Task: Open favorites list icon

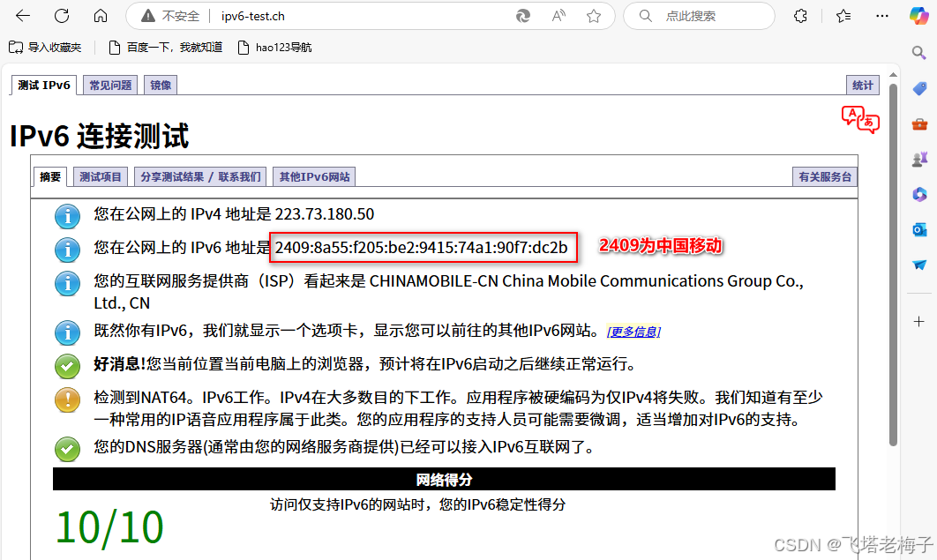Action: point(843,16)
